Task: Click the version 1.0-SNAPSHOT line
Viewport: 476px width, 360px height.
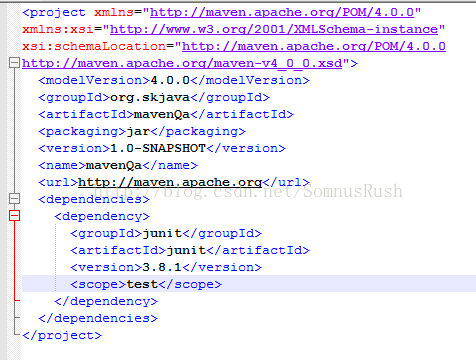Action: point(162,148)
